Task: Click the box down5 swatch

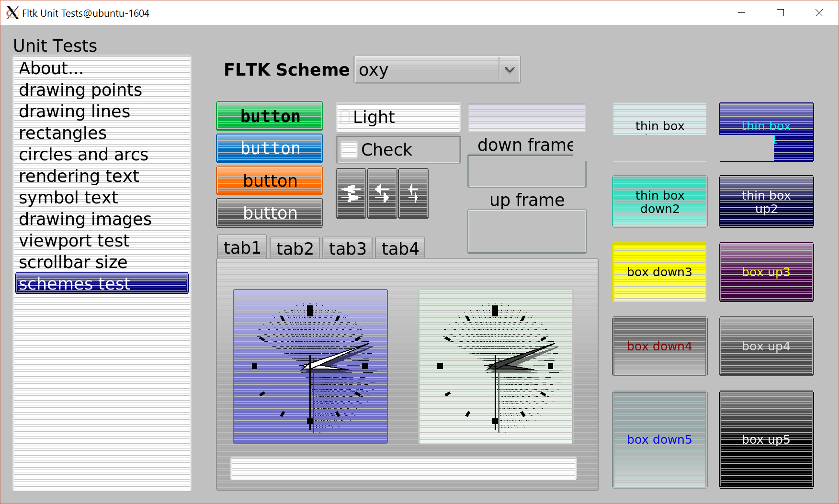Action: [660, 440]
